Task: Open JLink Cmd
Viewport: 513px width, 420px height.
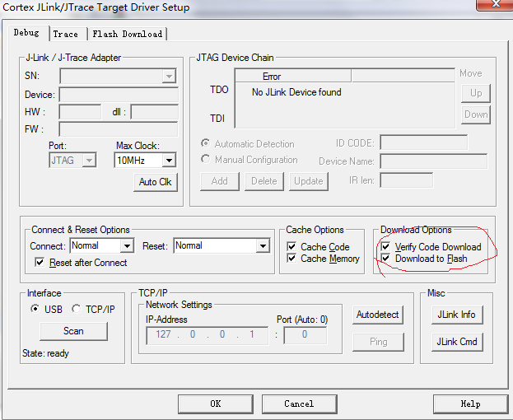Action: 457,342
